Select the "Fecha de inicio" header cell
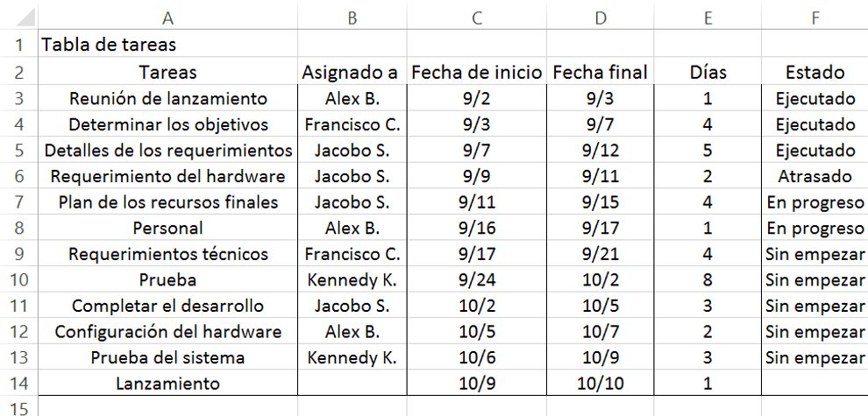The height and width of the screenshot is (416, 868). [x=476, y=72]
